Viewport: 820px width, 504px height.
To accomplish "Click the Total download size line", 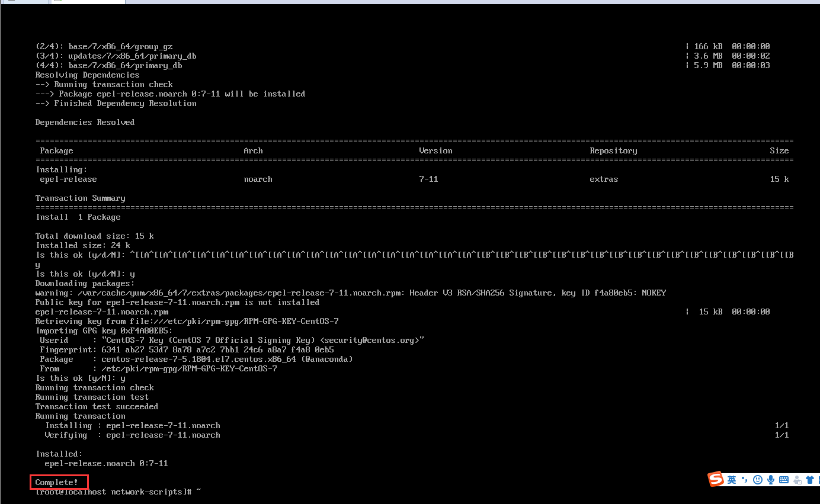I will (x=94, y=236).
